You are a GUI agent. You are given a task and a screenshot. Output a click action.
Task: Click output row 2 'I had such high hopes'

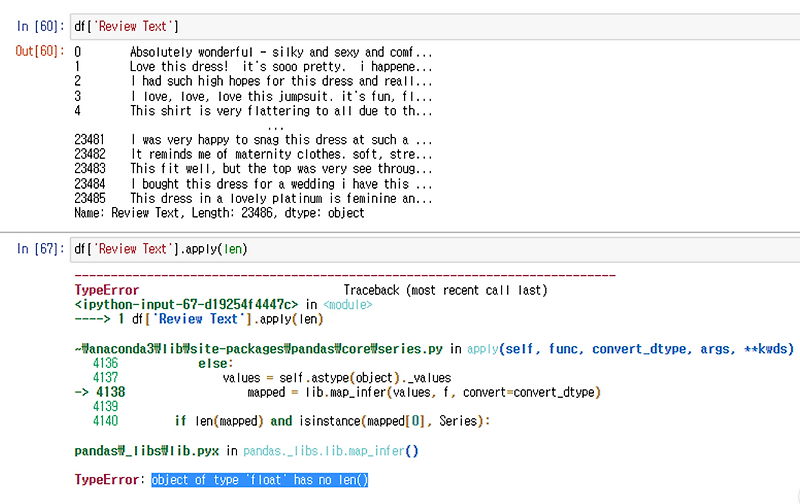[253, 81]
